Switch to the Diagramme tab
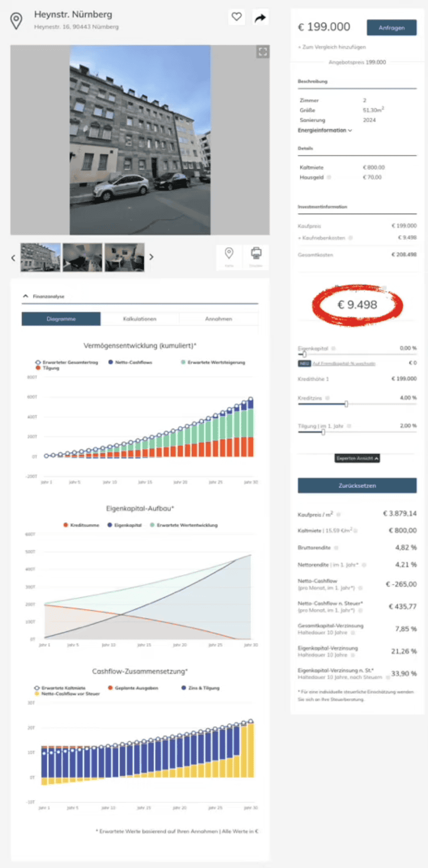428x868 pixels. pos(61,319)
